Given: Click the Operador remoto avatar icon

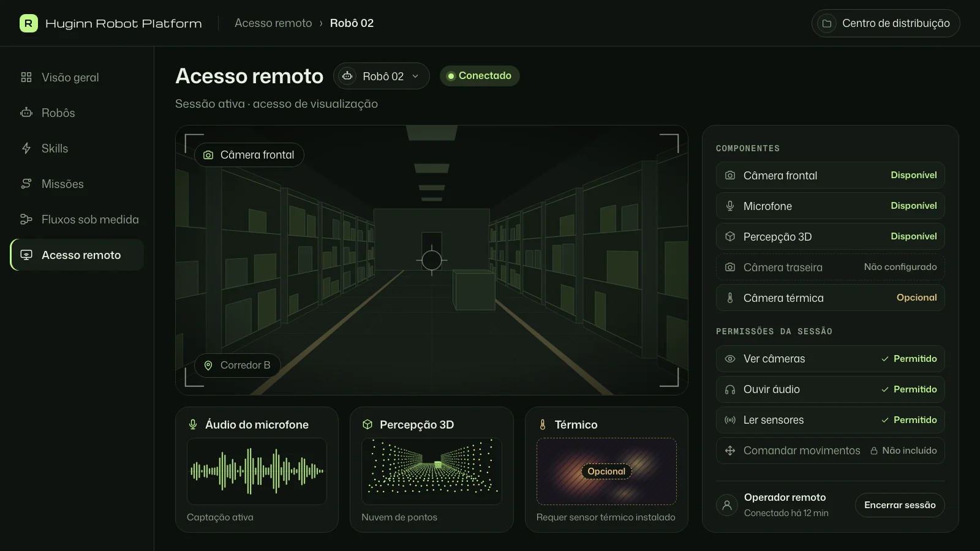Looking at the screenshot, I should tap(727, 505).
